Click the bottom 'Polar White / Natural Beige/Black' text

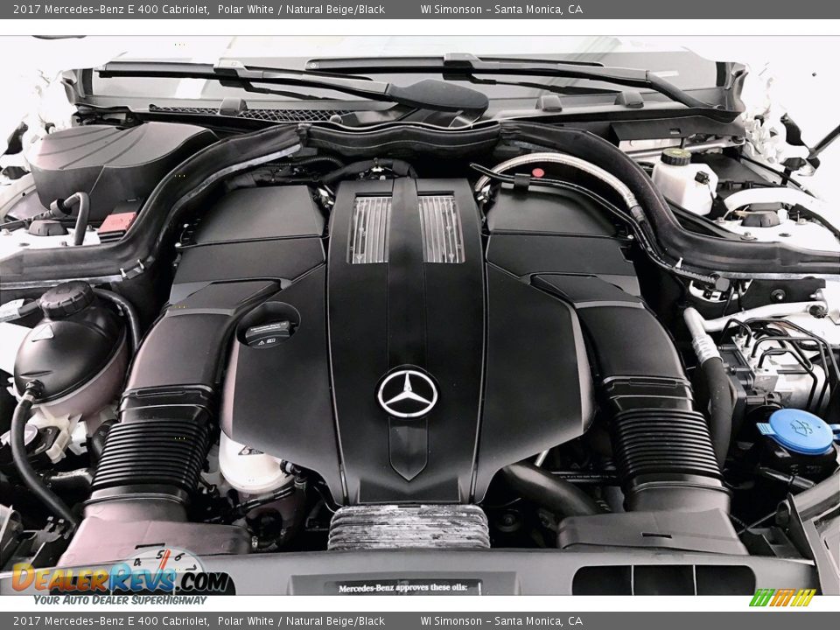301,621
